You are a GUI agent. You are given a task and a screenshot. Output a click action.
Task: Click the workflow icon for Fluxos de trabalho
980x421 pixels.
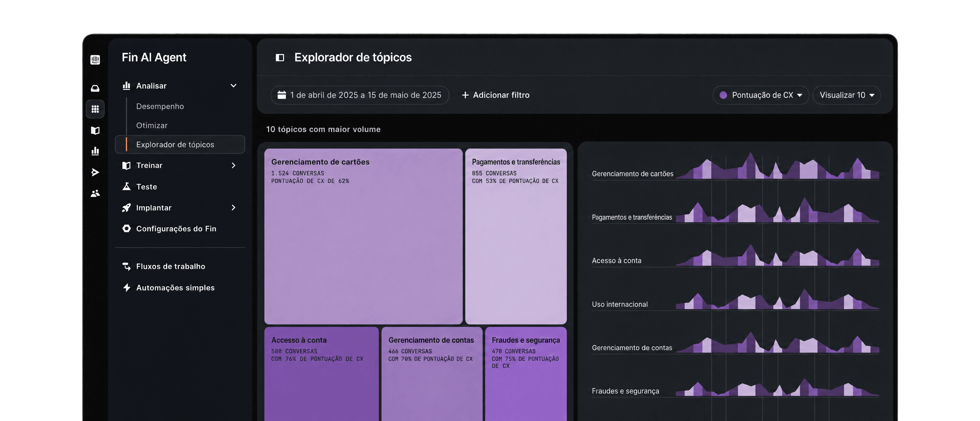coord(126,266)
